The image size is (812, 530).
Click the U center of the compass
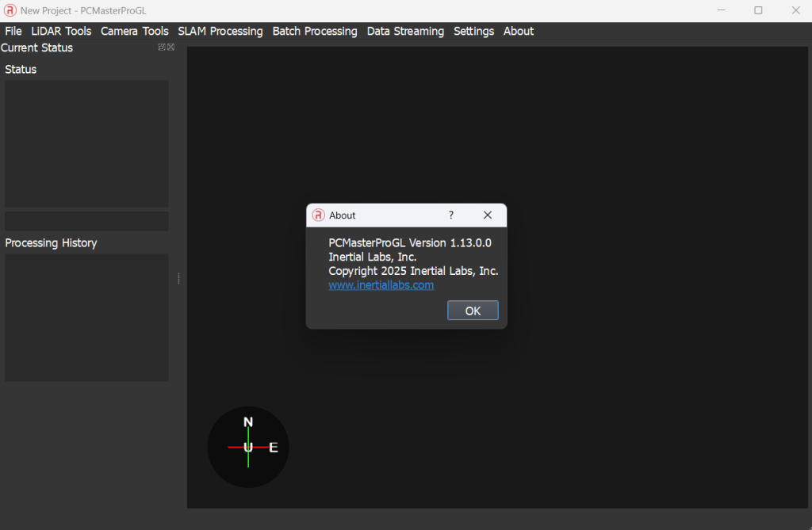point(248,448)
